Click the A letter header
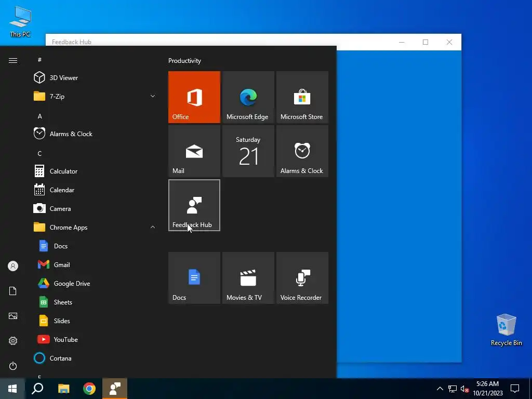The height and width of the screenshot is (399, 532). pos(39,116)
